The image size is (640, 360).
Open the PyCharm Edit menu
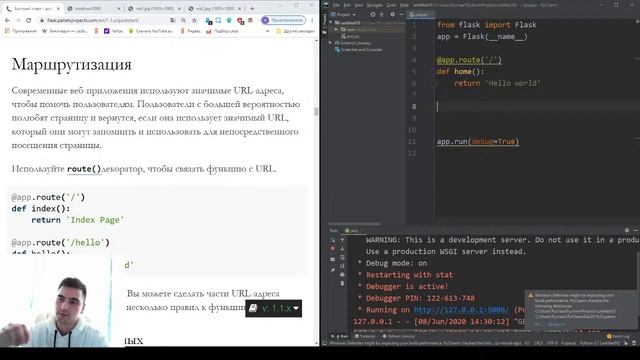pyautogui.click(x=347, y=5)
